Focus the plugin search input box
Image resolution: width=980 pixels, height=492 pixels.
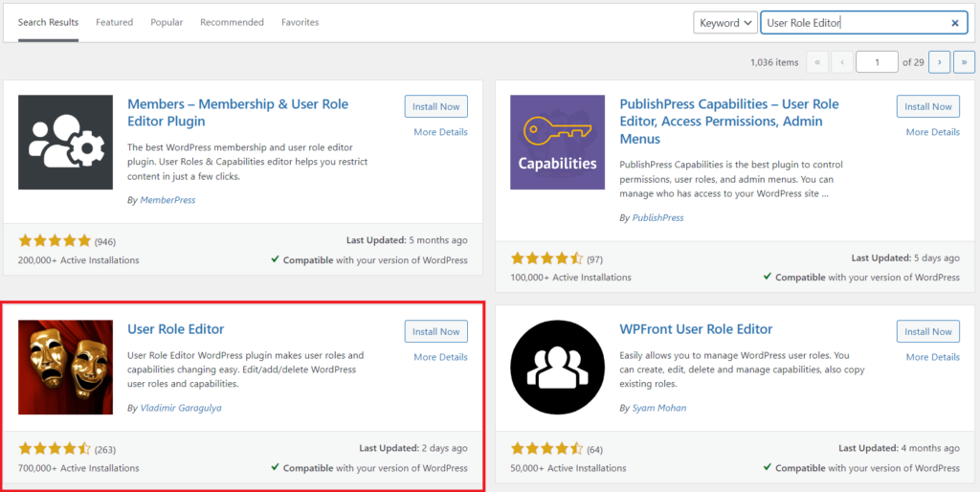(852, 23)
